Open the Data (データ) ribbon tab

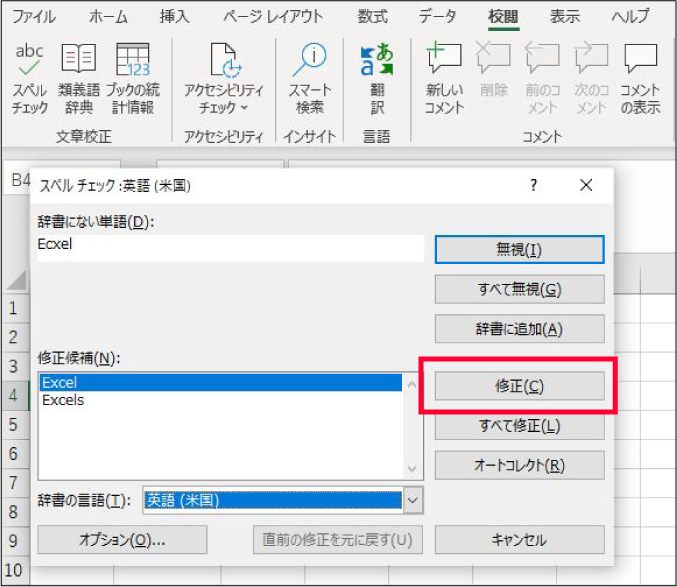point(437,17)
